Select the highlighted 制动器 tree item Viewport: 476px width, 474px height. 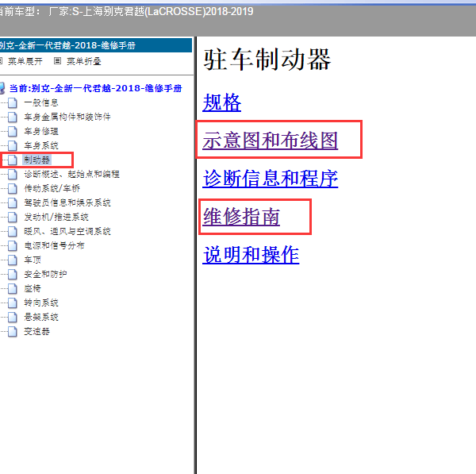point(36,160)
